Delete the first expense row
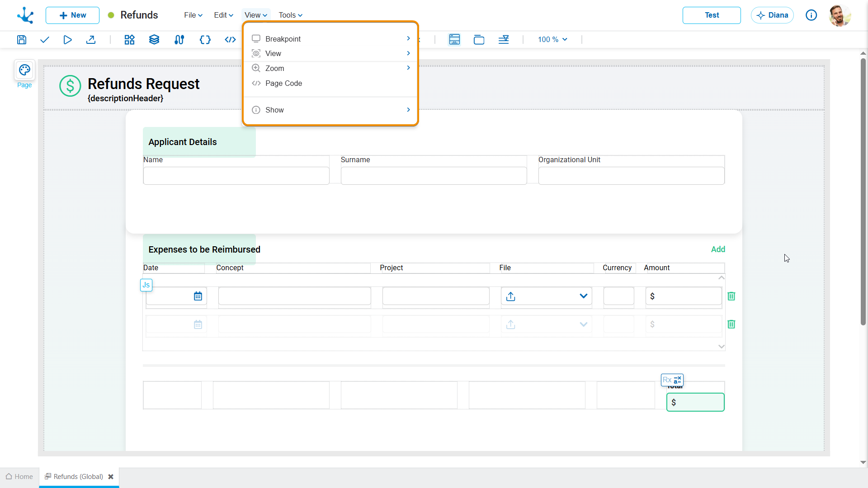The width and height of the screenshot is (868, 488). [x=731, y=296]
